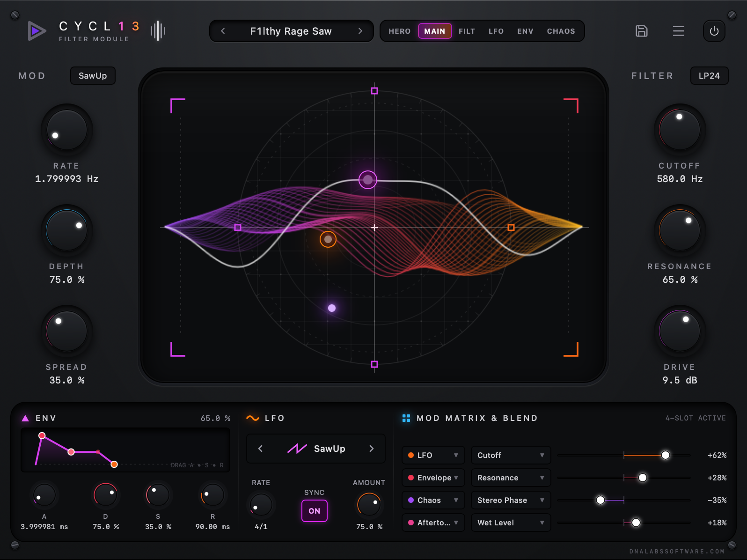Expand the Wet Level destination dropdown
747x560 pixels.
pos(511,523)
